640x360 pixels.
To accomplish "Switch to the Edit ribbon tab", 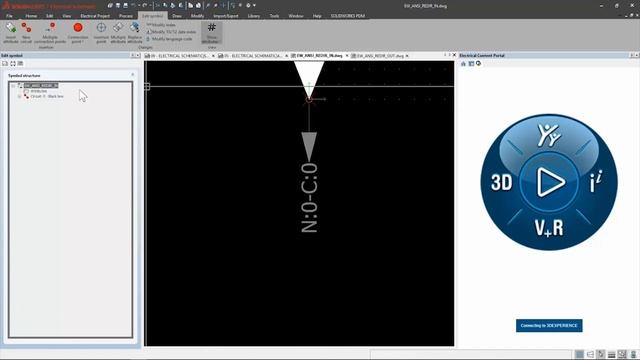I will (49, 16).
